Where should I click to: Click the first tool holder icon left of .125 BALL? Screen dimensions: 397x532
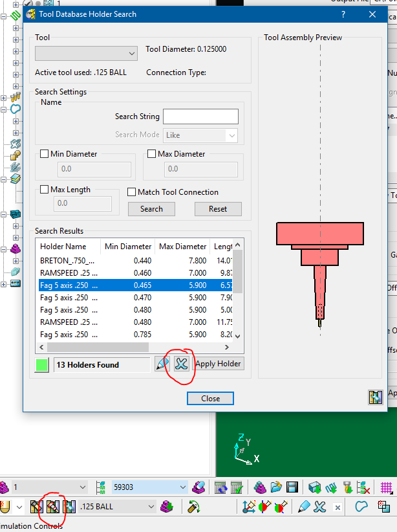coord(36,507)
